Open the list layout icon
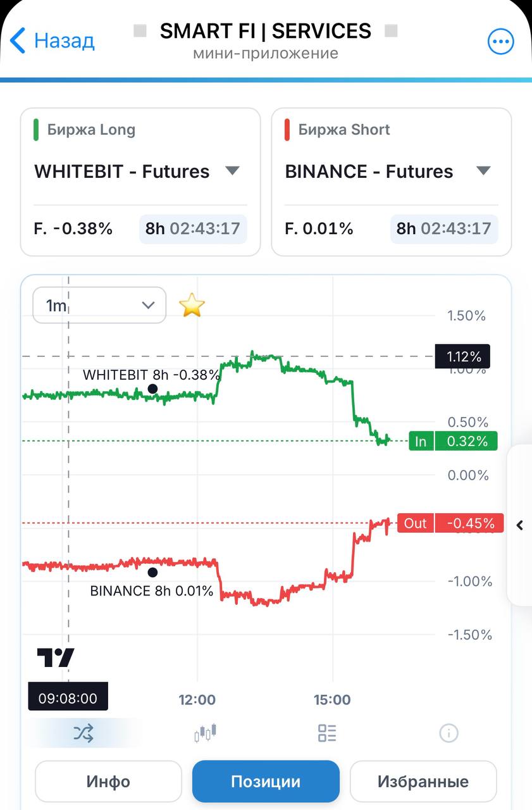This screenshot has width=532, height=810. [327, 733]
